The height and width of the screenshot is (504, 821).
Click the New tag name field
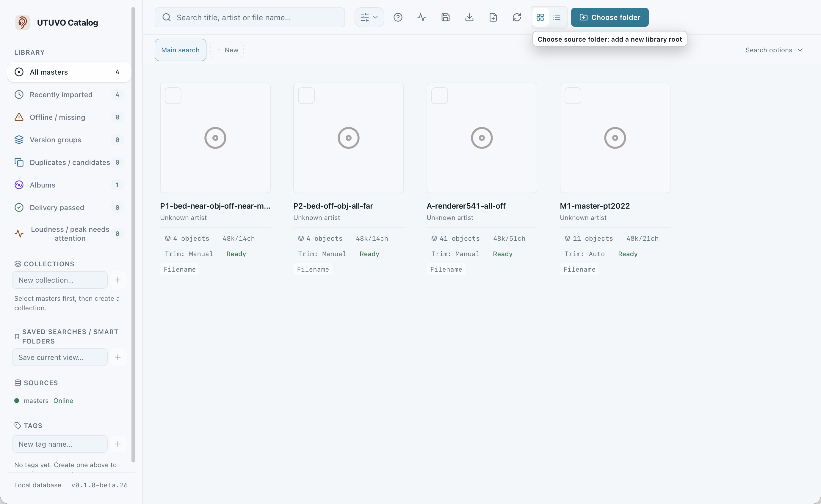[60, 444]
